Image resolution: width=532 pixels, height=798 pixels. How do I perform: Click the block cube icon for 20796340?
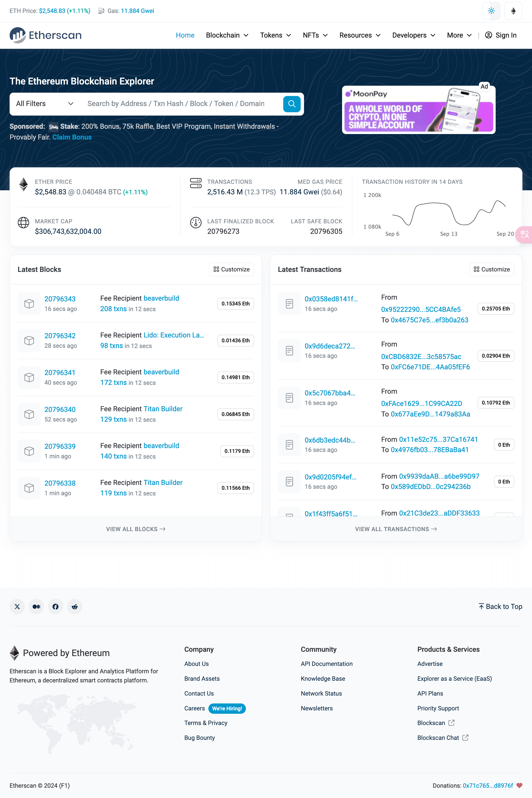point(29,414)
